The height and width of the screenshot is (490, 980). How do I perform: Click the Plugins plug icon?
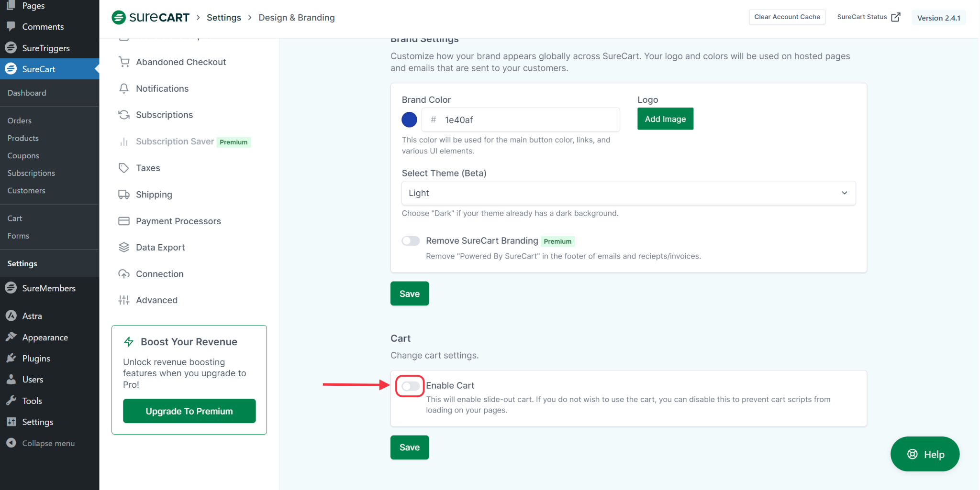(11, 358)
